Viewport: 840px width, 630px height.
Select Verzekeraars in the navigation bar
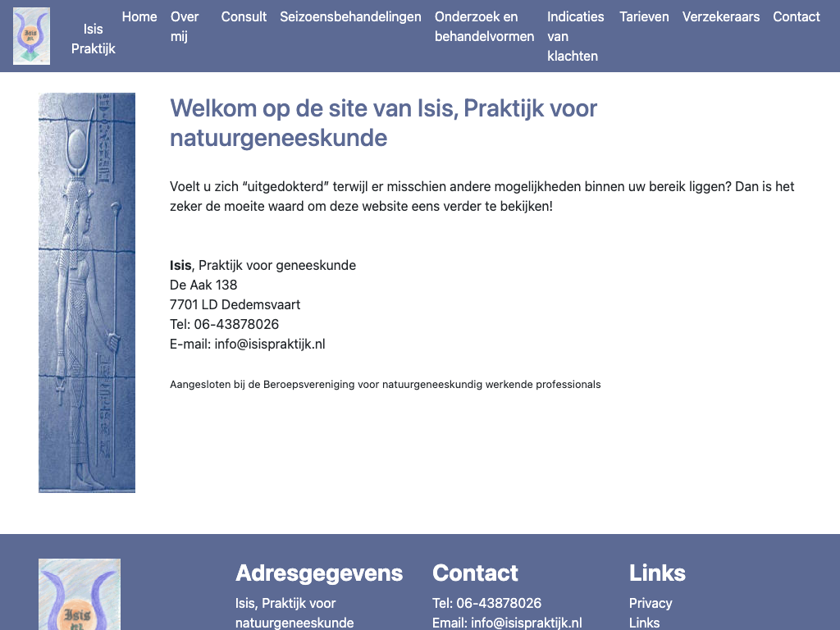[720, 16]
